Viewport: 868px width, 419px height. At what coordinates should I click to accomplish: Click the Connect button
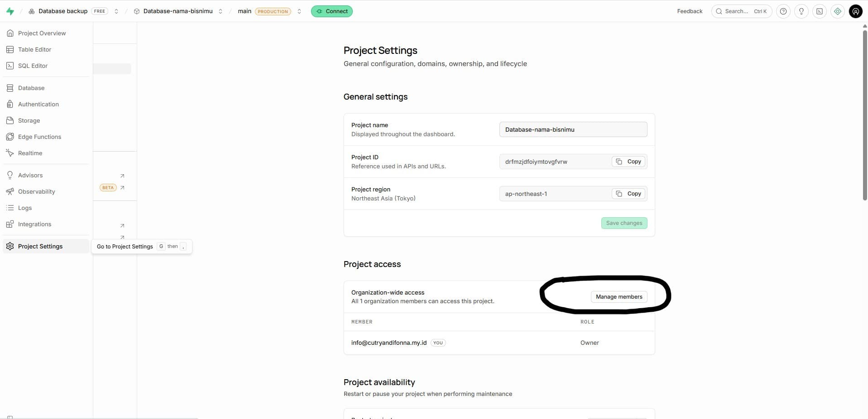pyautogui.click(x=332, y=11)
